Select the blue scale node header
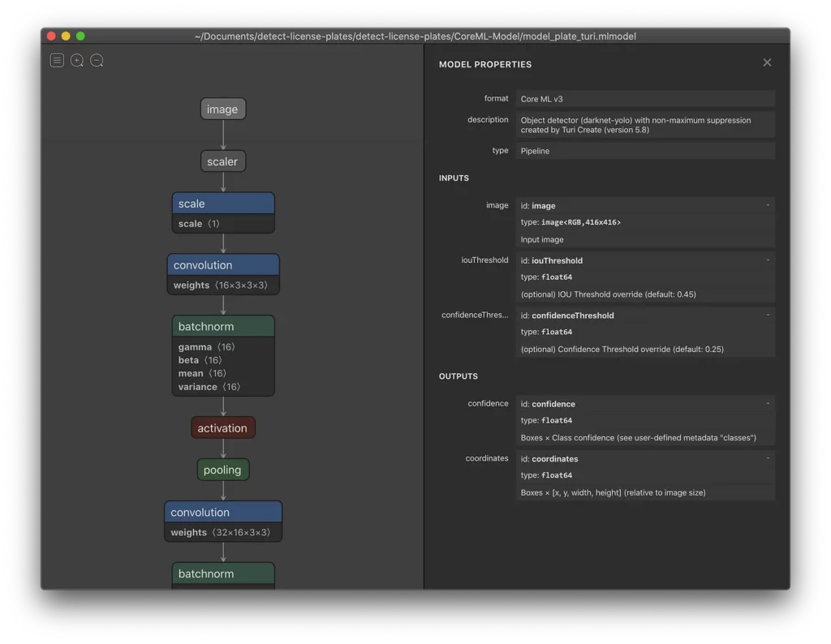Image resolution: width=831 pixels, height=644 pixels. point(223,204)
